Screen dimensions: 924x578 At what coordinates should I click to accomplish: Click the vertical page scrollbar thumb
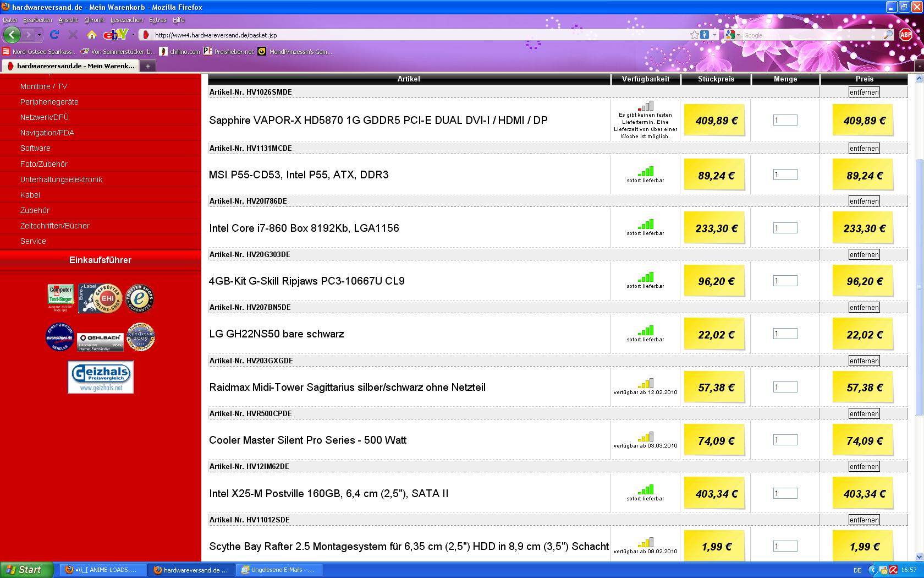919,287
